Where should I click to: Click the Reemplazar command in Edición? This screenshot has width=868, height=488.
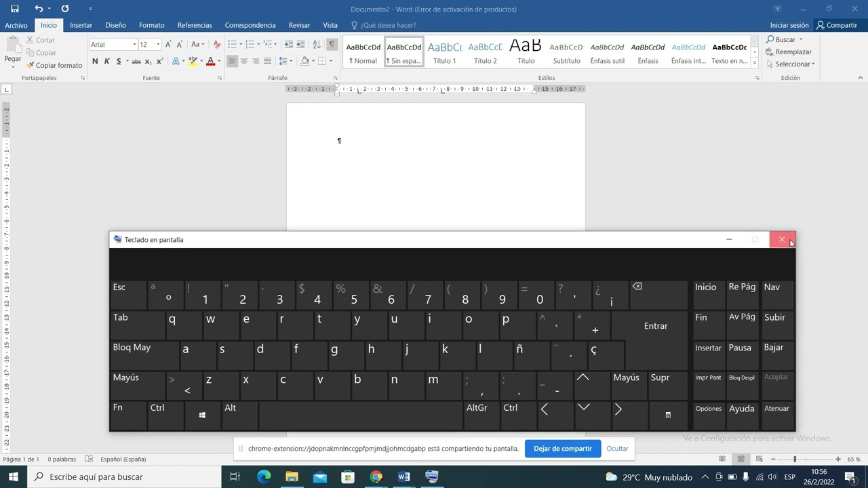(x=789, y=52)
